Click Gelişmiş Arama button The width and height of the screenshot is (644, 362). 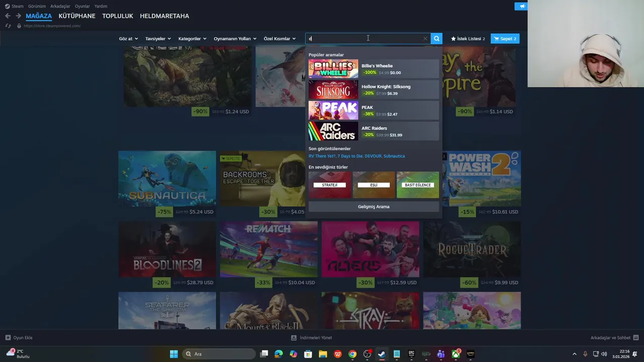tap(374, 207)
